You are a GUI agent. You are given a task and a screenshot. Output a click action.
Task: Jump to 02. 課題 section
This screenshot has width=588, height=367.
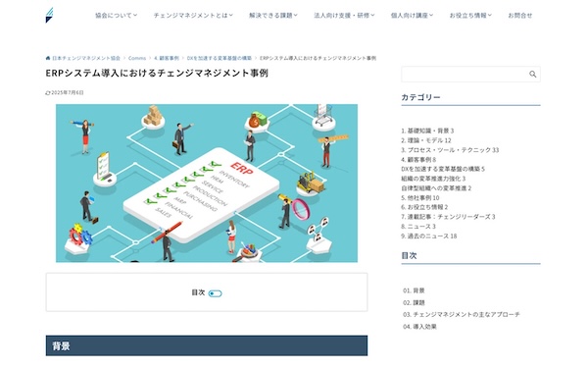[x=414, y=303]
